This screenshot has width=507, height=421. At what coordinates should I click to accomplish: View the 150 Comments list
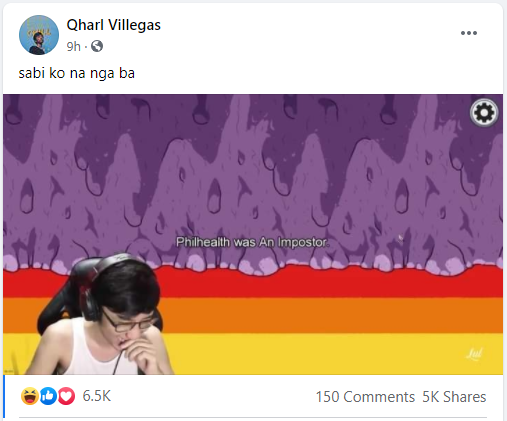[x=365, y=397]
